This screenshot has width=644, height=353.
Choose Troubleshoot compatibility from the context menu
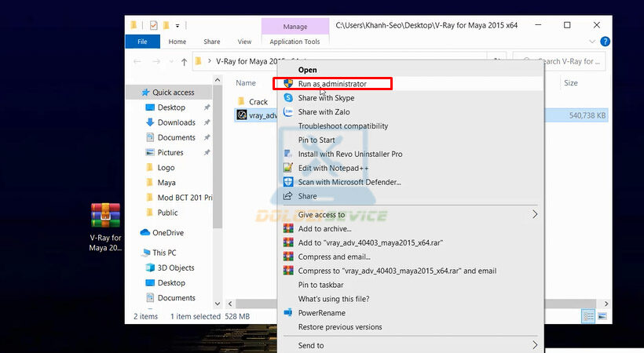342,126
